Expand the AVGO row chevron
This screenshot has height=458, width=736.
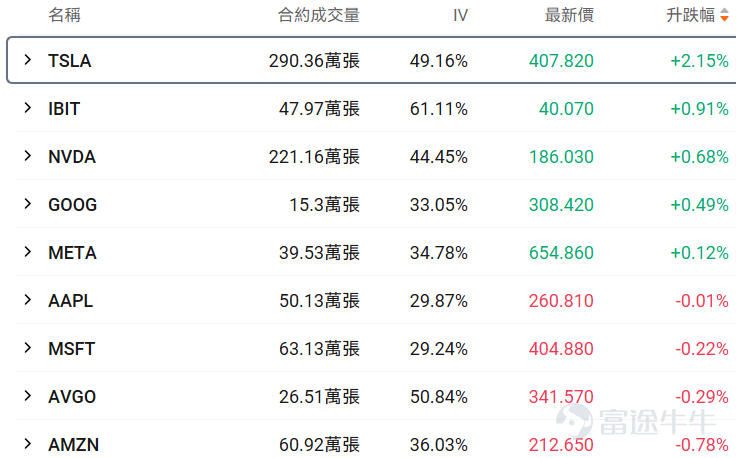pos(28,396)
